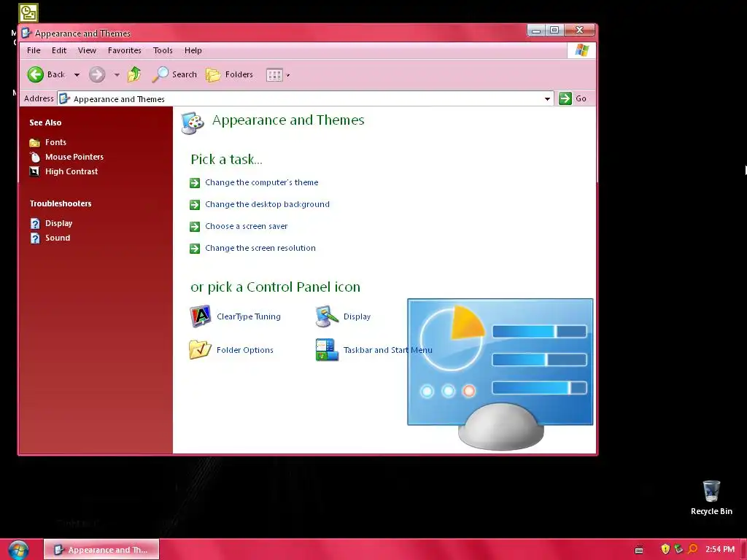Click the Address bar text field

click(x=305, y=98)
